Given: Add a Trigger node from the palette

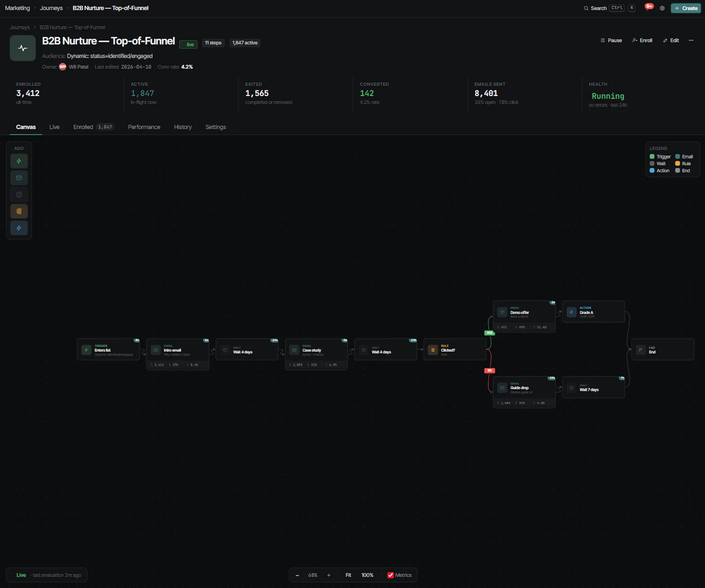Looking at the screenshot, I should click(x=19, y=161).
